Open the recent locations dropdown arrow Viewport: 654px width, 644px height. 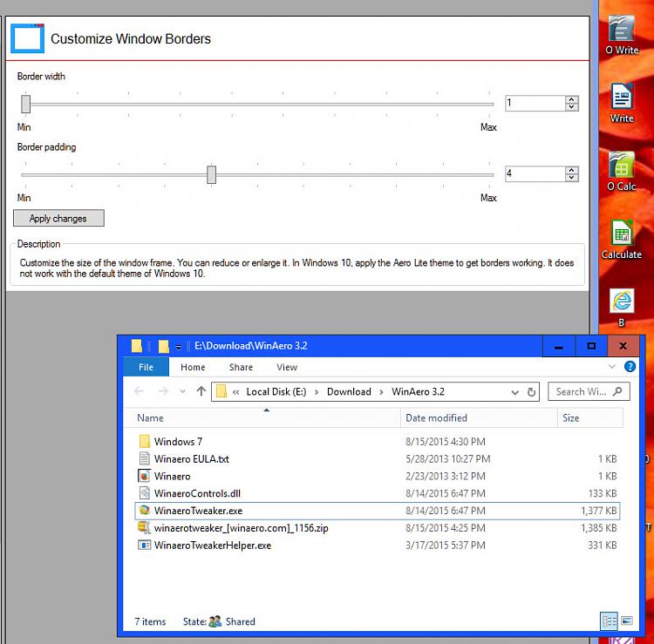(182, 391)
